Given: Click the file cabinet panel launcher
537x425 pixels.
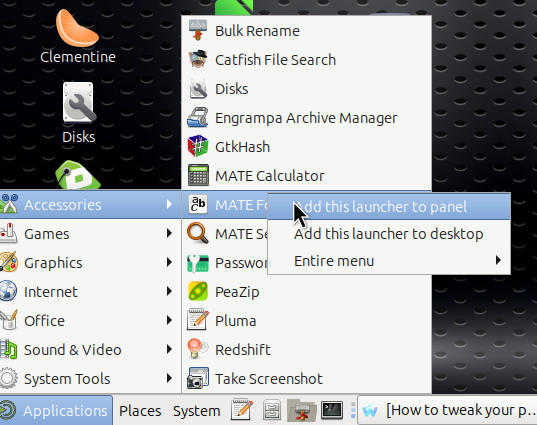Looking at the screenshot, I should pyautogui.click(x=272, y=410).
